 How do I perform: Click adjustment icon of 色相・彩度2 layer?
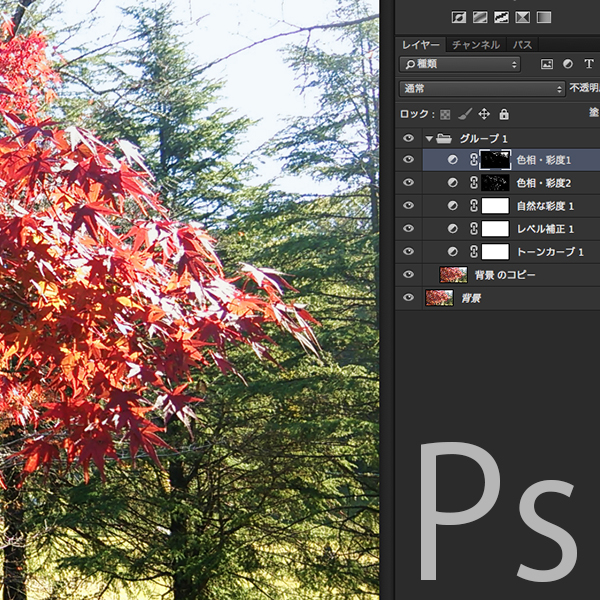click(453, 183)
